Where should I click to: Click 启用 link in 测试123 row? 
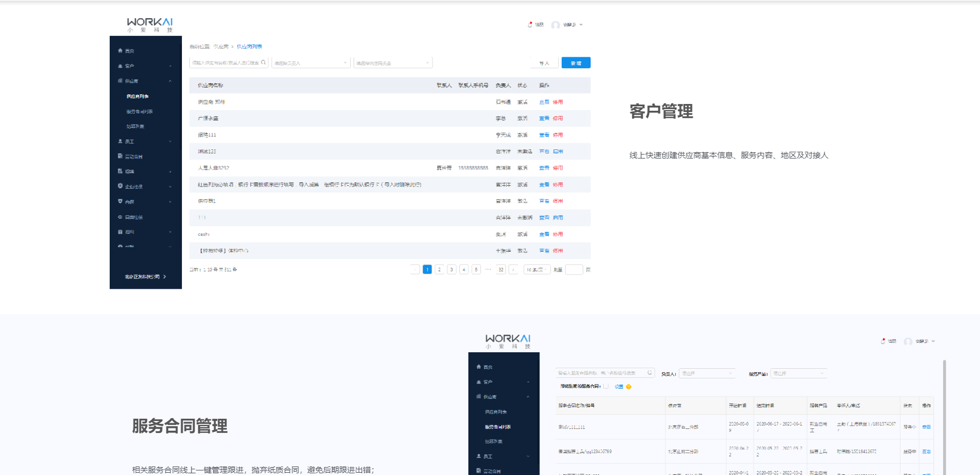tap(558, 151)
